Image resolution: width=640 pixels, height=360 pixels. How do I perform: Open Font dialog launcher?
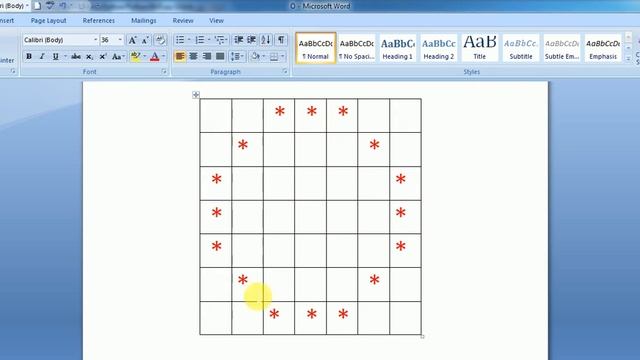pyautogui.click(x=164, y=71)
